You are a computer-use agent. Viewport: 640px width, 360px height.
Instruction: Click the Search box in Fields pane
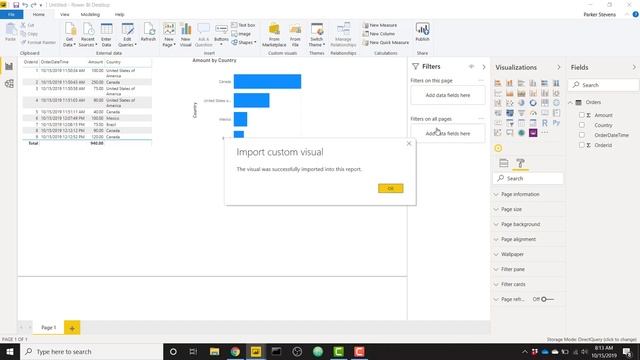click(x=603, y=85)
